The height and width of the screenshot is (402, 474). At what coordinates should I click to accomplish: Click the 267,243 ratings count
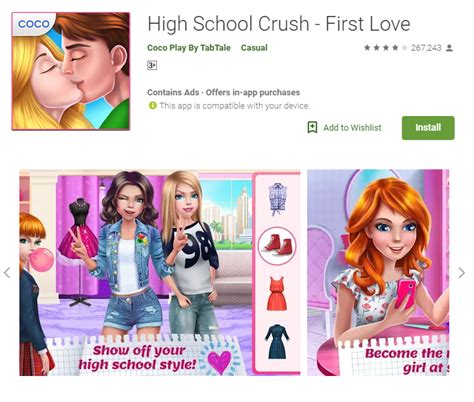[426, 48]
